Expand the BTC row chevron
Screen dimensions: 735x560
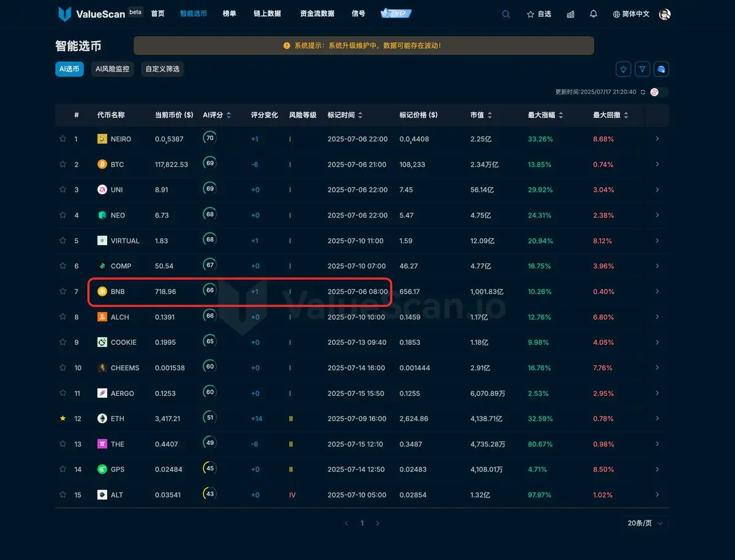(x=657, y=164)
